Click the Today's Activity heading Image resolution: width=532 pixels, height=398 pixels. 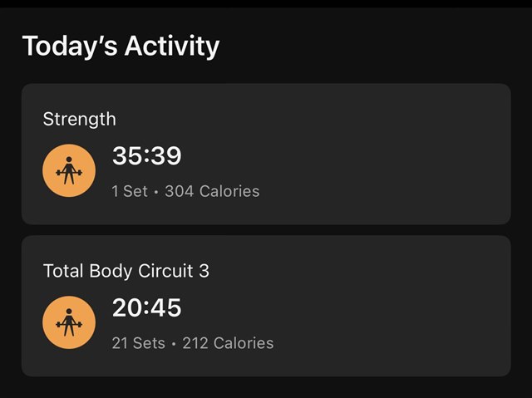coord(121,46)
